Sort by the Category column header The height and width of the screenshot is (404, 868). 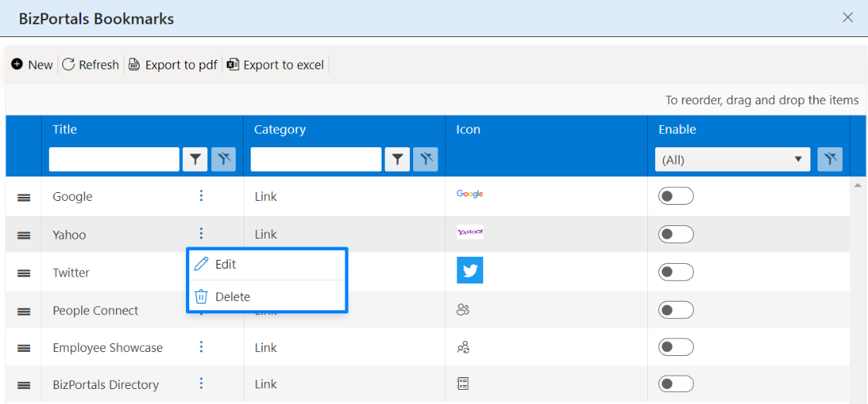(x=280, y=130)
